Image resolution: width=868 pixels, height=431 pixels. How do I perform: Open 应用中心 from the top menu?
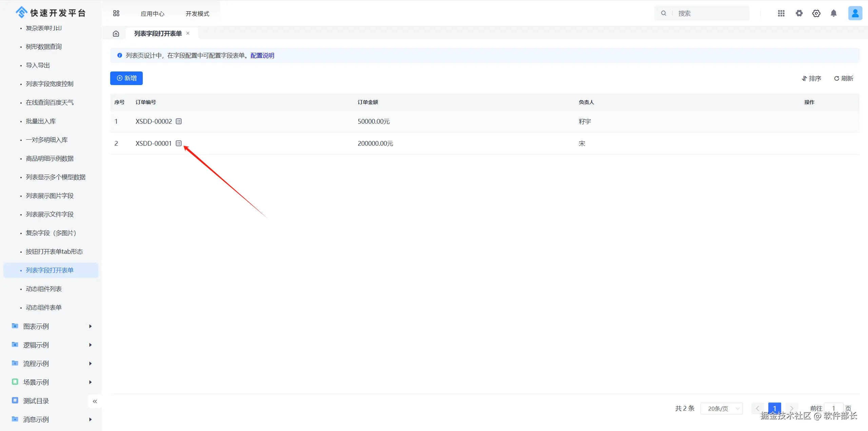pyautogui.click(x=153, y=14)
